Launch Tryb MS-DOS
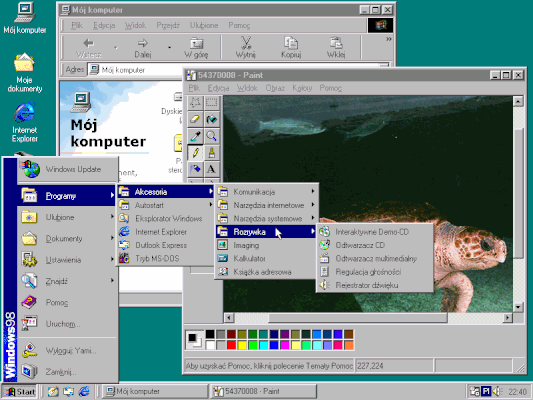The height and width of the screenshot is (400, 533). click(x=166, y=259)
